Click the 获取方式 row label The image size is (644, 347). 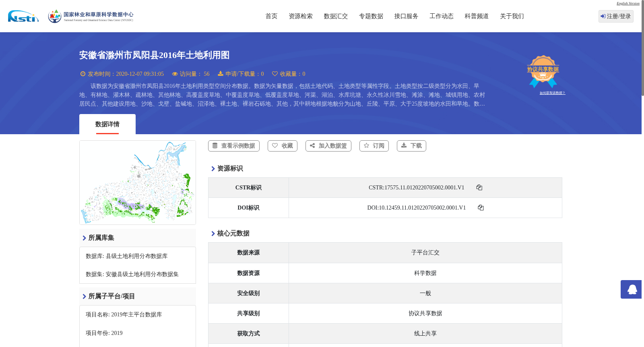248,334
